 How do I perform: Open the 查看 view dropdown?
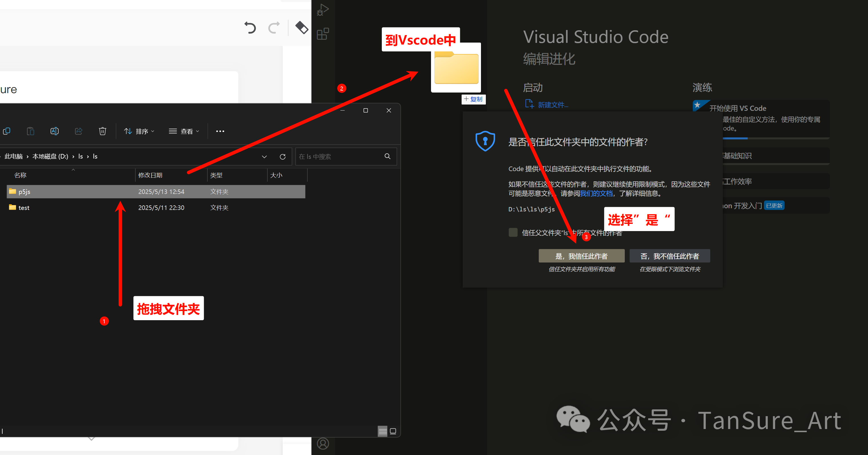pos(184,131)
